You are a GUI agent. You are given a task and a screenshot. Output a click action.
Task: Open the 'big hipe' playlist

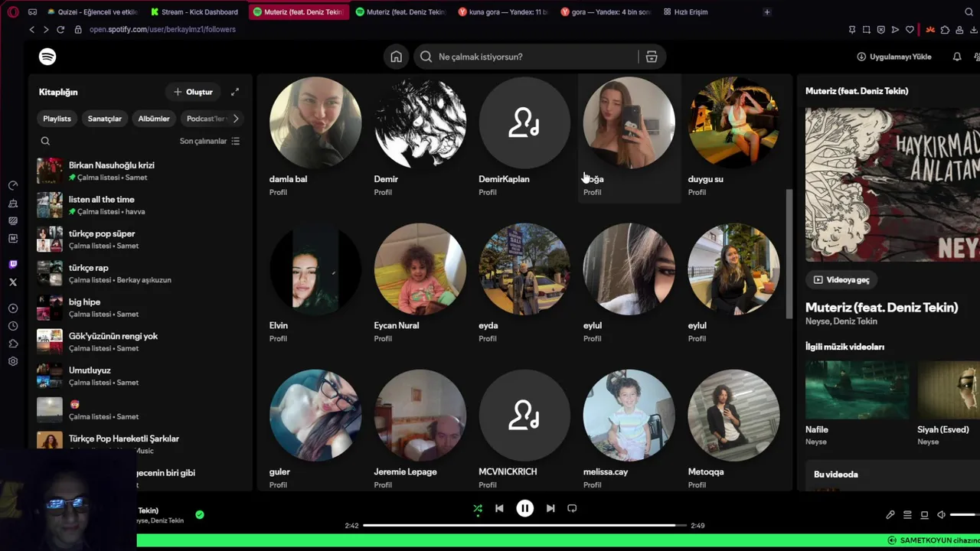[140, 308]
